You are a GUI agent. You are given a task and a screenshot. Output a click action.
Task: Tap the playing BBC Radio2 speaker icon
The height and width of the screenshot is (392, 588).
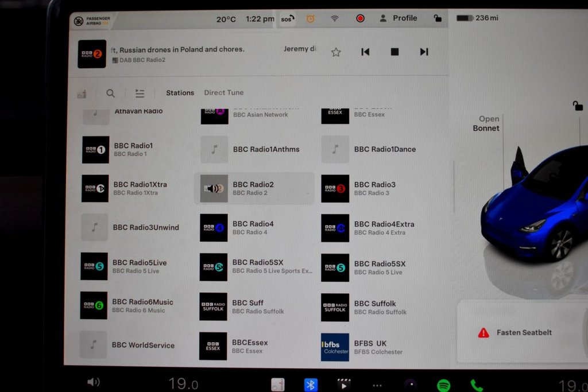pyautogui.click(x=214, y=188)
